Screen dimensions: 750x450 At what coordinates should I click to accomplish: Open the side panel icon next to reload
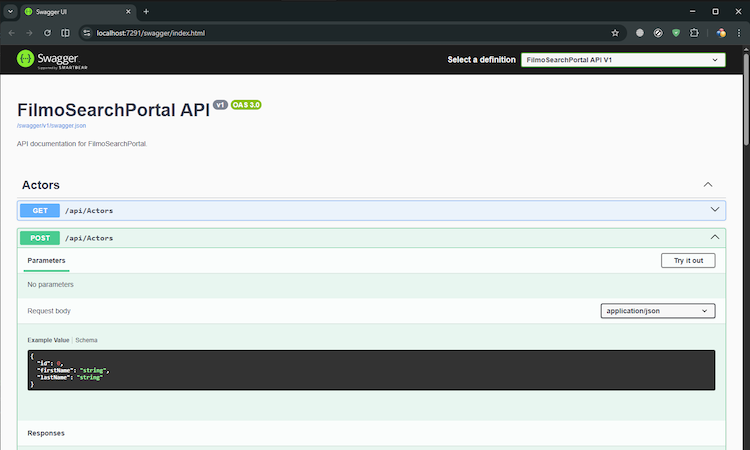pos(66,33)
